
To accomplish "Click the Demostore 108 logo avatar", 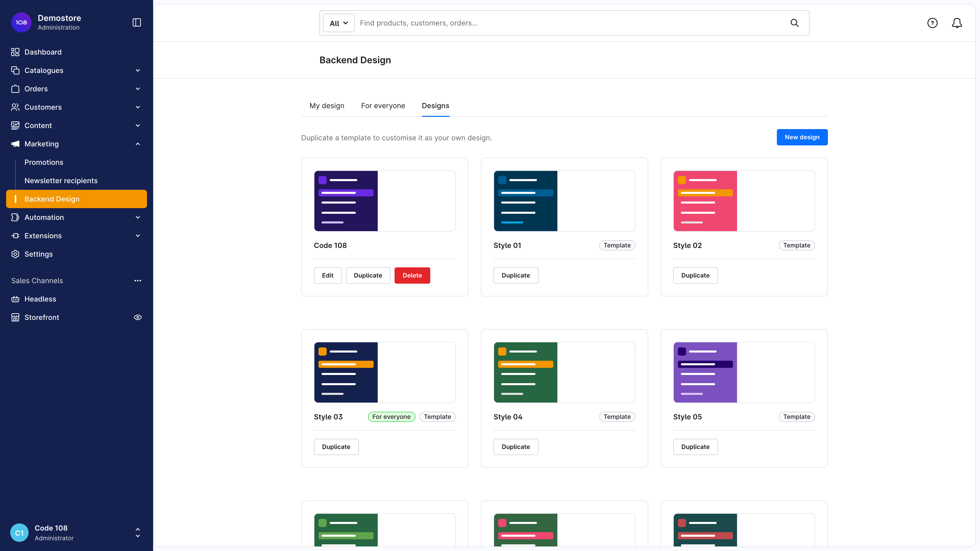I will (x=21, y=22).
